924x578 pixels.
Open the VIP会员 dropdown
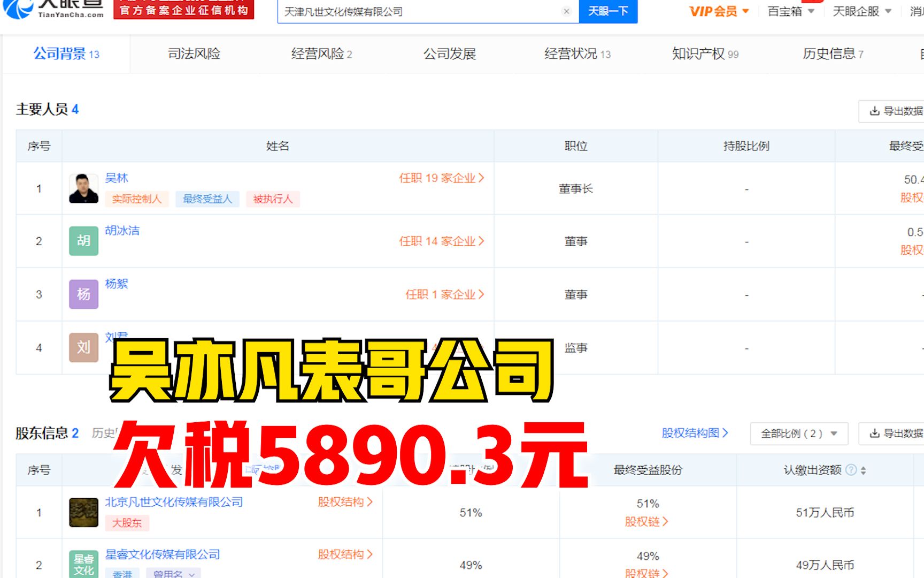tap(719, 11)
